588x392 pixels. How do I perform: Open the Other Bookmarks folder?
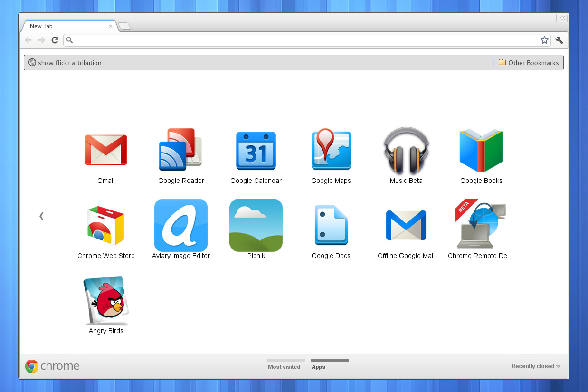pos(529,63)
